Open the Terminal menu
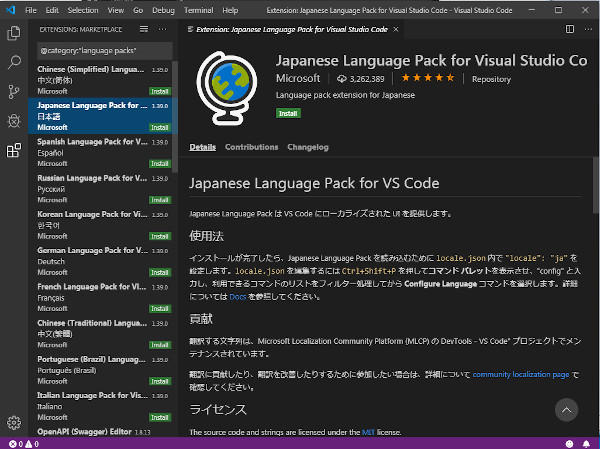Screen dimensions: 600x449 tap(199, 10)
